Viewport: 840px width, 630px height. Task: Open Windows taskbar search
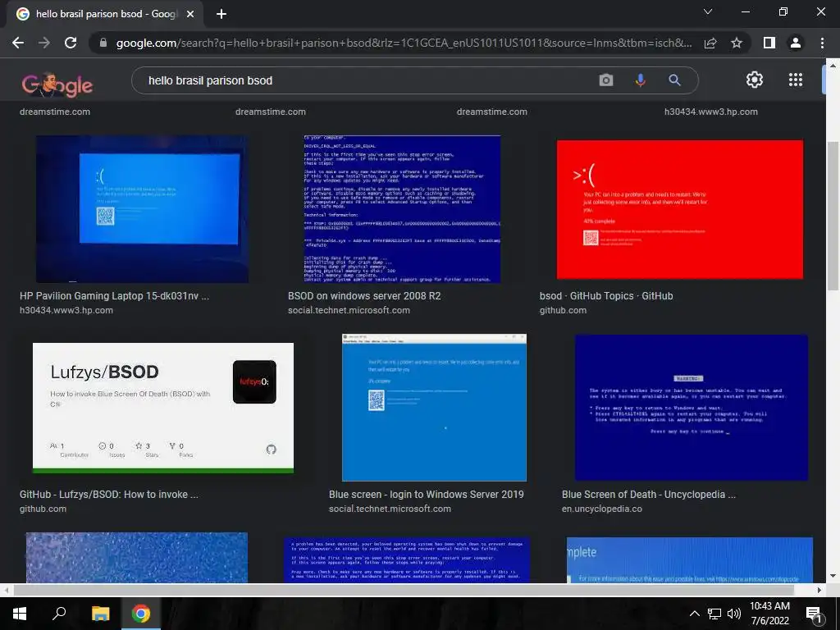pos(59,614)
